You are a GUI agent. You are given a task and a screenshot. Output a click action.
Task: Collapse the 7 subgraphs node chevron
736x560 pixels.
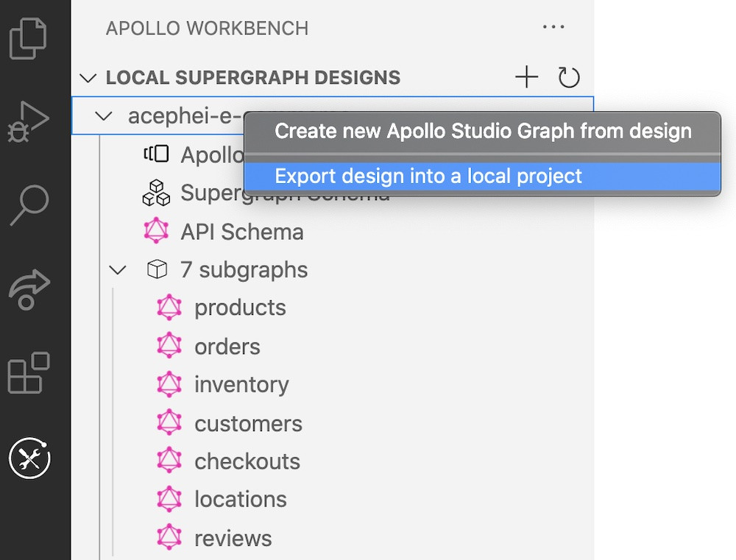point(117,270)
